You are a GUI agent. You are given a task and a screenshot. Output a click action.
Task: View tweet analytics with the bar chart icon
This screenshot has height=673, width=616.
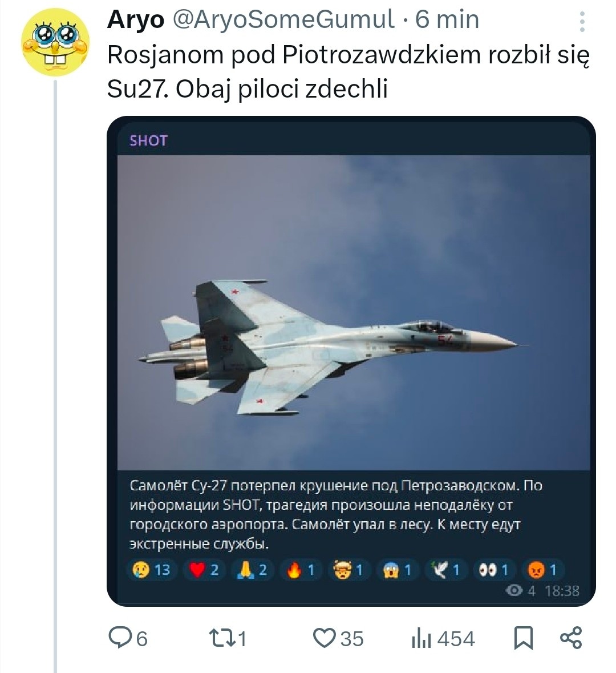click(421, 638)
